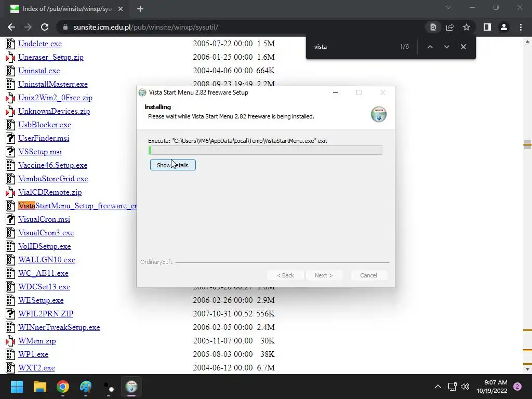Download Uneraser_Setup.zip
This screenshot has width=532, height=399.
click(x=51, y=57)
